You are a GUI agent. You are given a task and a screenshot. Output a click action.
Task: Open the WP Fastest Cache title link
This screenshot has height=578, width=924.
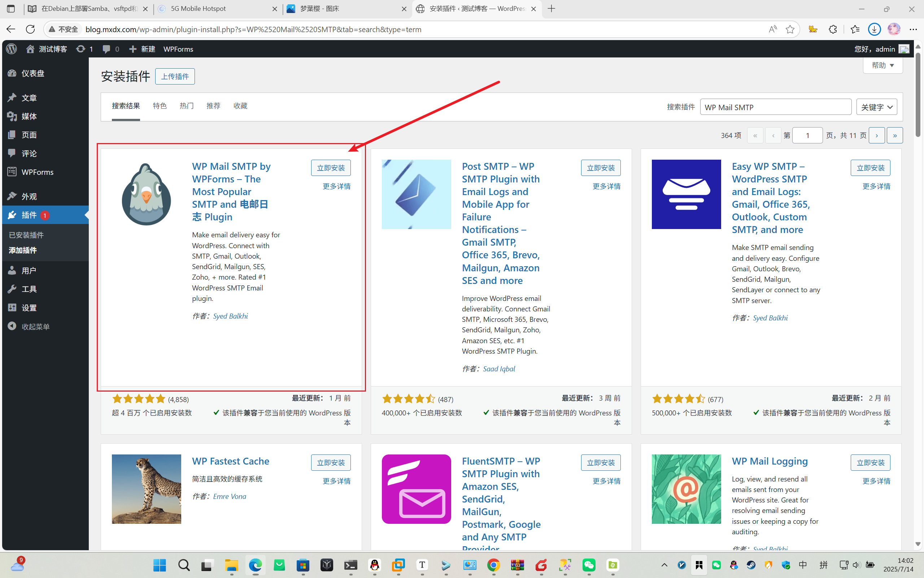(231, 461)
